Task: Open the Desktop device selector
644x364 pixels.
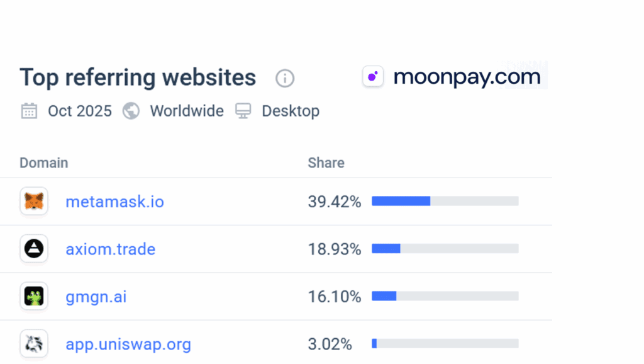Action: pos(291,111)
